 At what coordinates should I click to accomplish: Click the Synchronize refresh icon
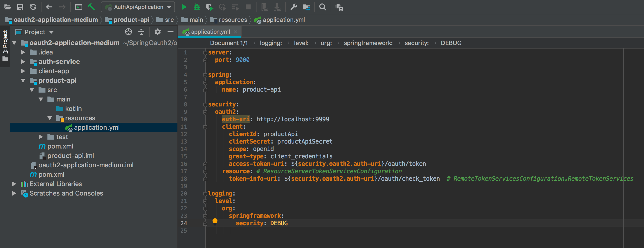click(33, 7)
